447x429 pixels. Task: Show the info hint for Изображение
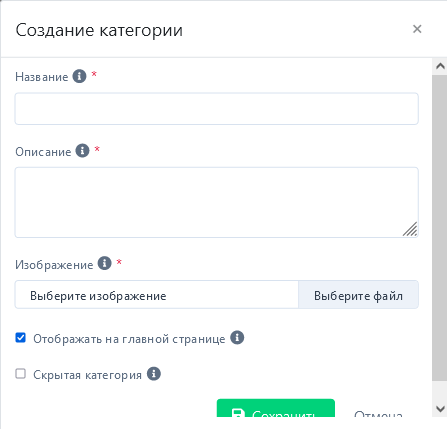coord(104,263)
